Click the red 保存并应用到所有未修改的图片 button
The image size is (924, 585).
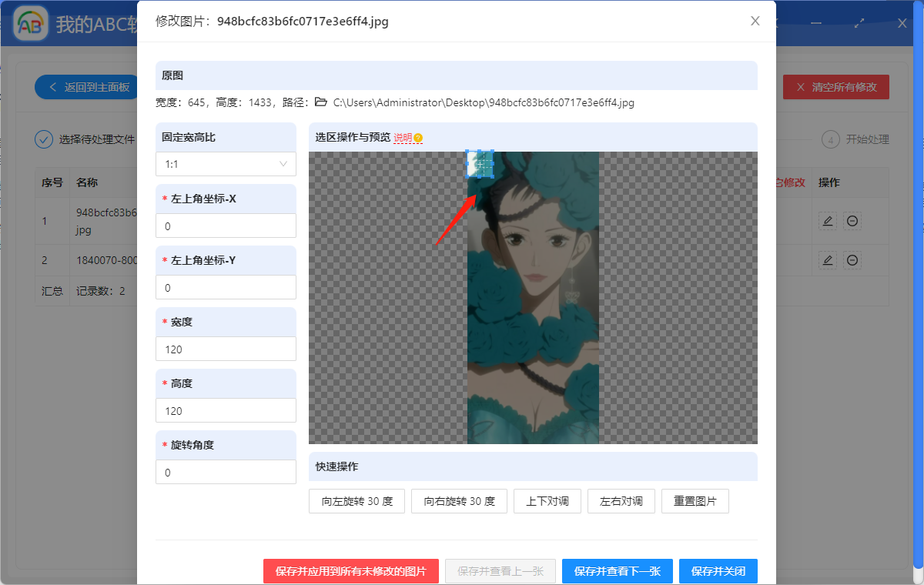[x=350, y=571]
